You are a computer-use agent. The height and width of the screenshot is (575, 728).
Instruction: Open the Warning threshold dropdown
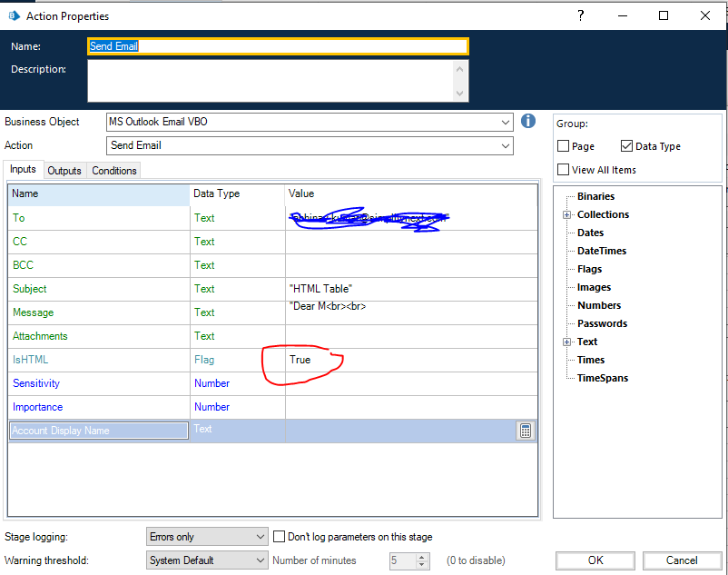207,560
